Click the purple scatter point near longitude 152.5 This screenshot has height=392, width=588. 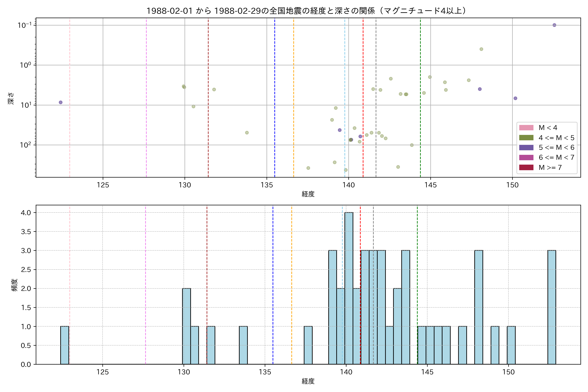(554, 25)
